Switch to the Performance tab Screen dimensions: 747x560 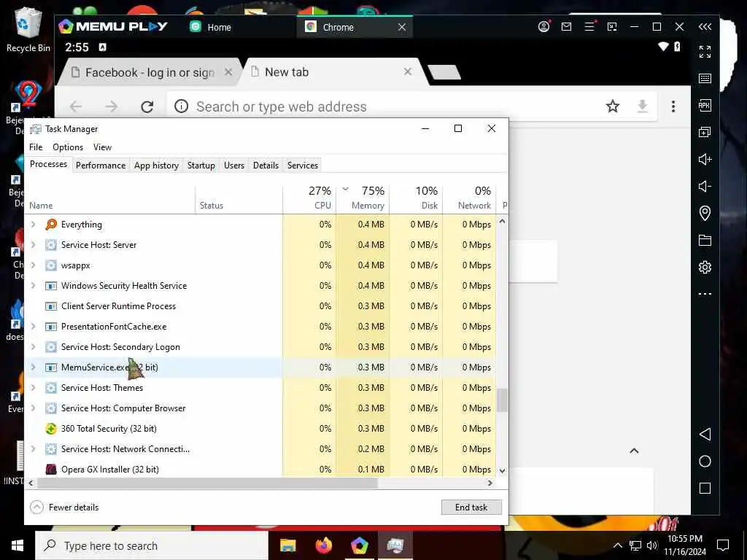101,166
